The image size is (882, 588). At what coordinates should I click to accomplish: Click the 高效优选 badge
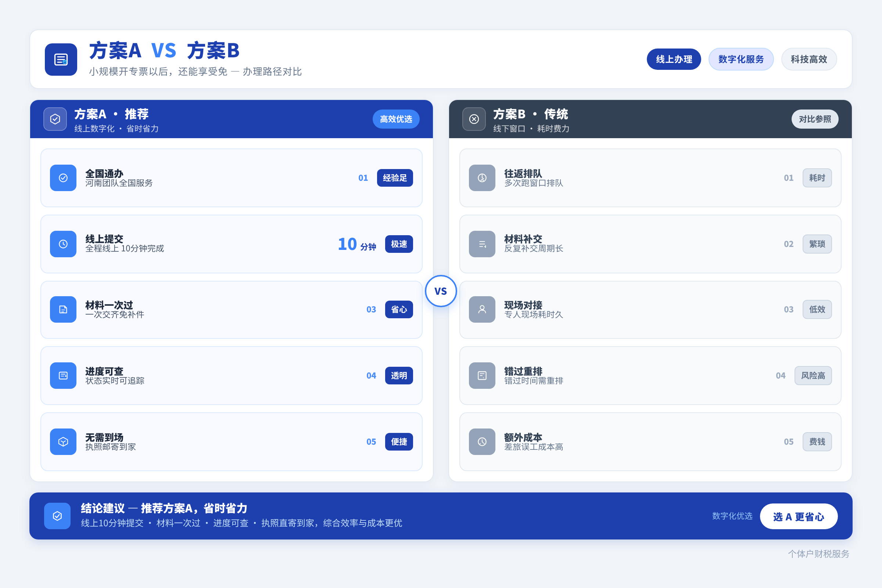point(396,119)
